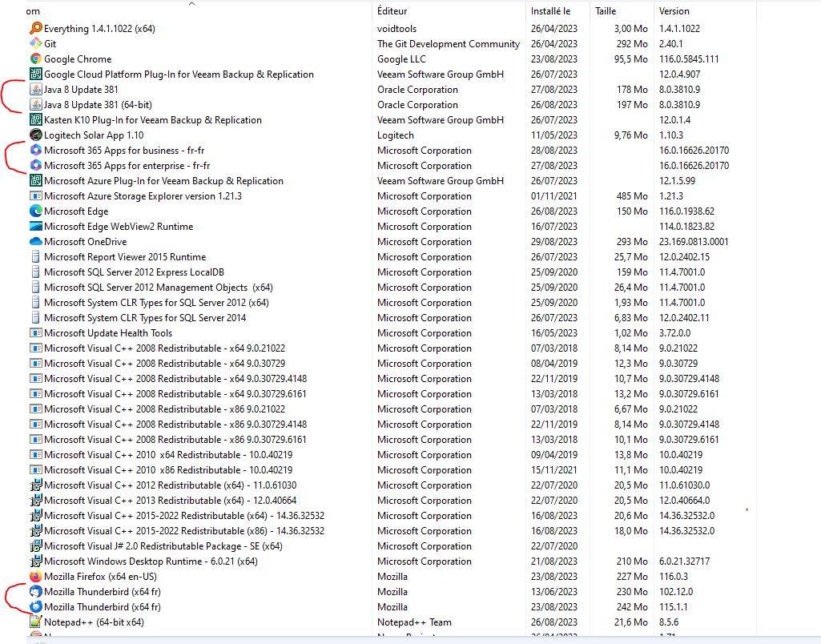821x644 pixels.
Task: Select Visual C++ 2008 Redistributable x64 9.0.30729.6161
Action: (175, 393)
